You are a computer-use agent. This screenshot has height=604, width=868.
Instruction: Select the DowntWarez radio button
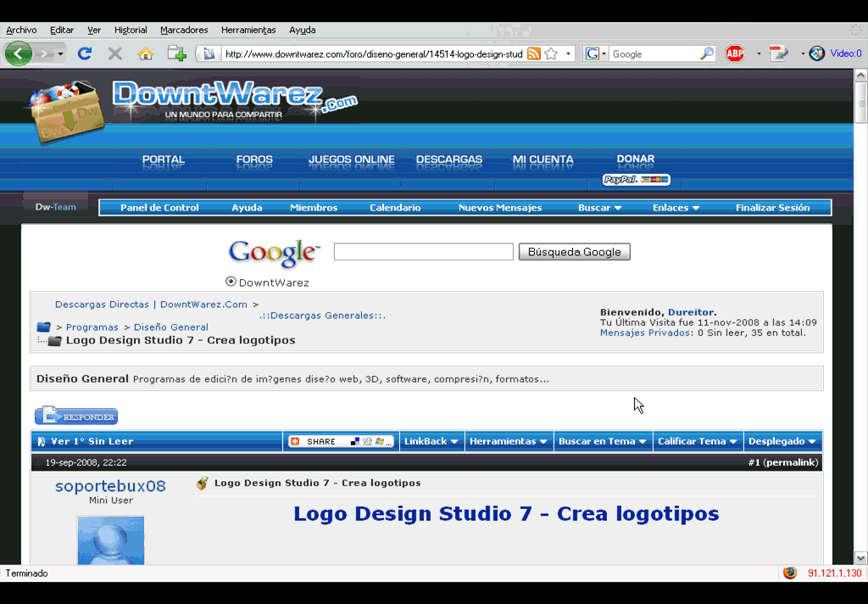(x=231, y=282)
